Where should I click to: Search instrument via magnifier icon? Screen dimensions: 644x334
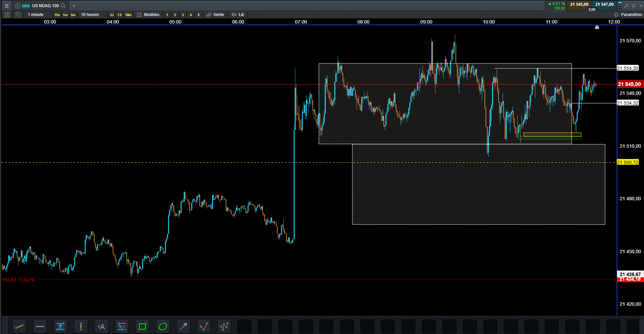[63, 6]
